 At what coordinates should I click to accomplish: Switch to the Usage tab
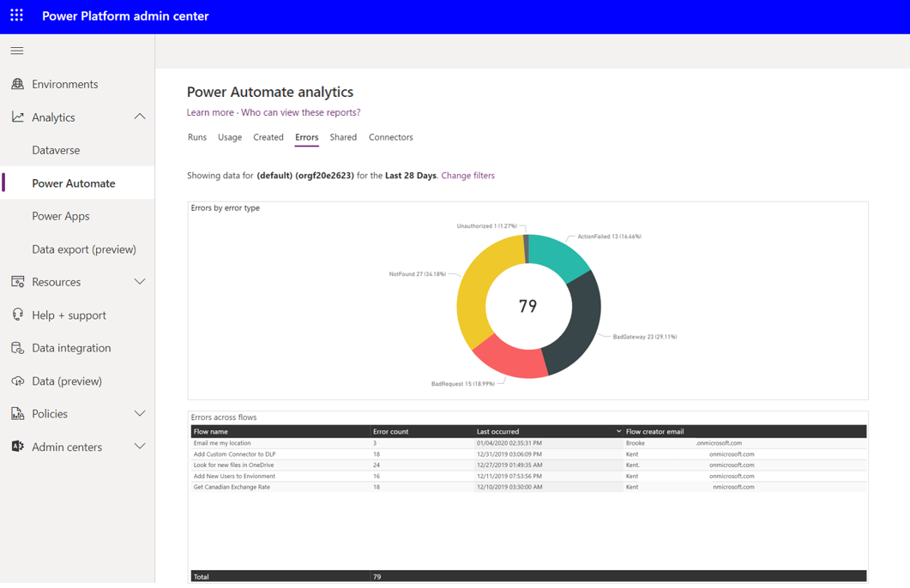(x=229, y=137)
